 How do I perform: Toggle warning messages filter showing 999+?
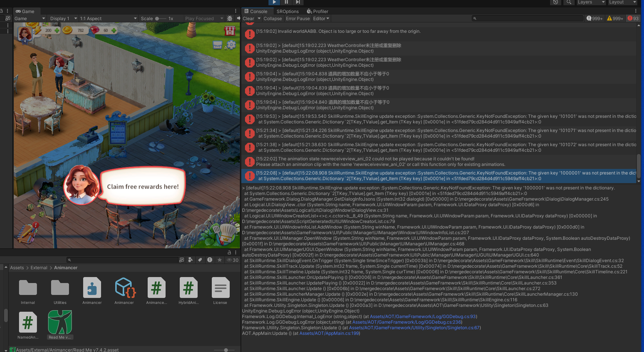[x=615, y=18]
